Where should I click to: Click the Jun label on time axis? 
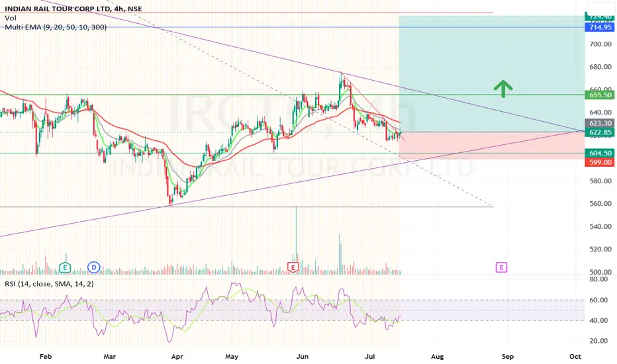[302, 357]
